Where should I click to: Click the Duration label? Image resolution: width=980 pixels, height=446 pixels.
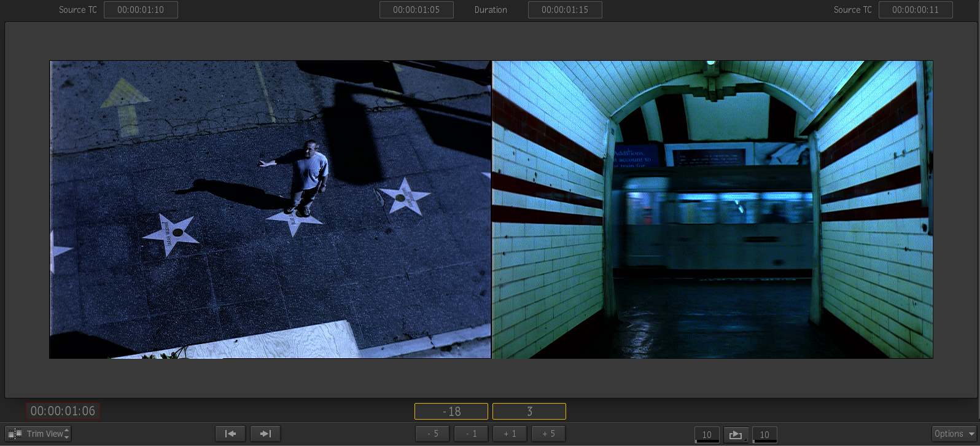[491, 10]
